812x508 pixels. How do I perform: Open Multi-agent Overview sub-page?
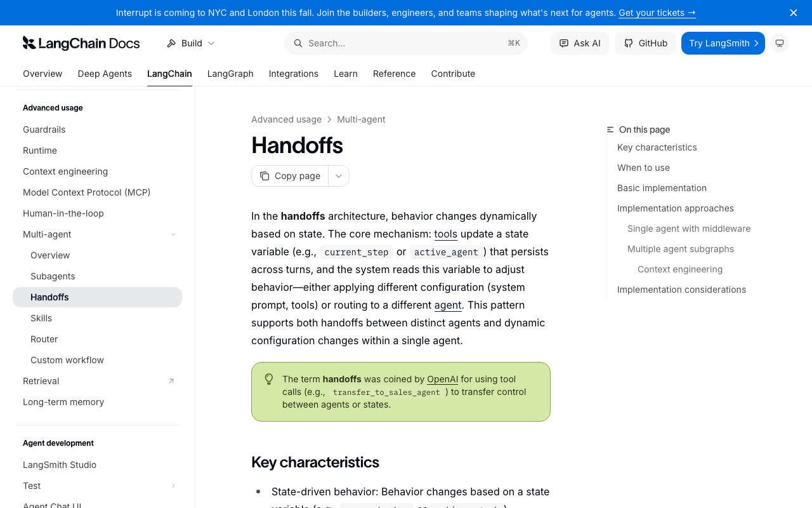point(97,255)
